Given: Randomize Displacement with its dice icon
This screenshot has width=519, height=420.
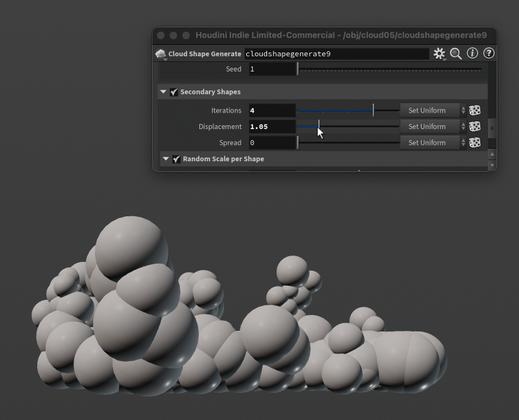Looking at the screenshot, I should (x=475, y=127).
